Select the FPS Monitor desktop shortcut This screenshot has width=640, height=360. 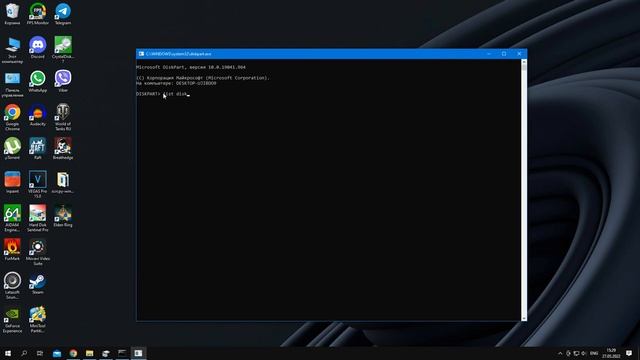pyautogui.click(x=38, y=13)
